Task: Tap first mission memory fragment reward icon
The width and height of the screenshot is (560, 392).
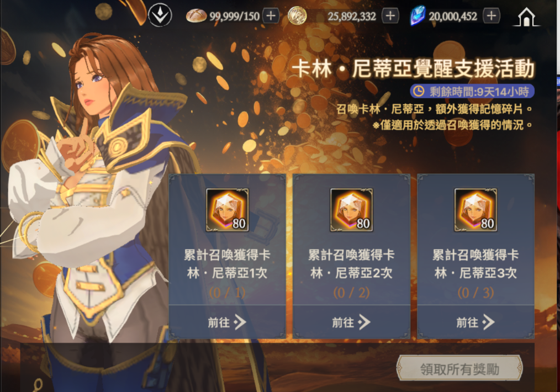Action: (228, 210)
